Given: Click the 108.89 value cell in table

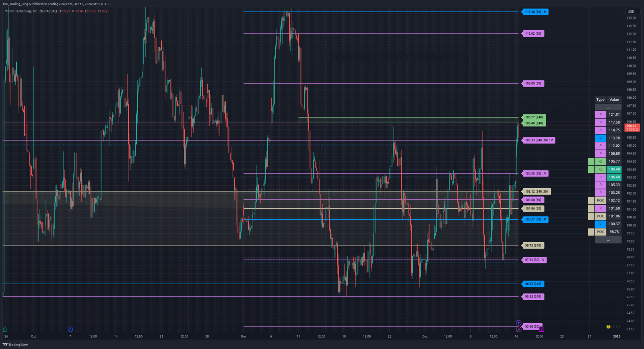Looking at the screenshot, I should (614, 154).
